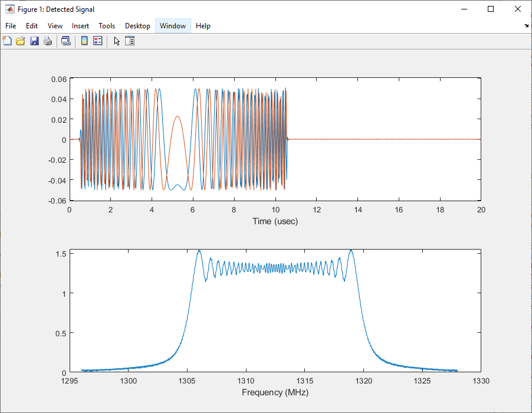Click the Open File folder icon
The width and height of the screenshot is (532, 413).
point(21,41)
